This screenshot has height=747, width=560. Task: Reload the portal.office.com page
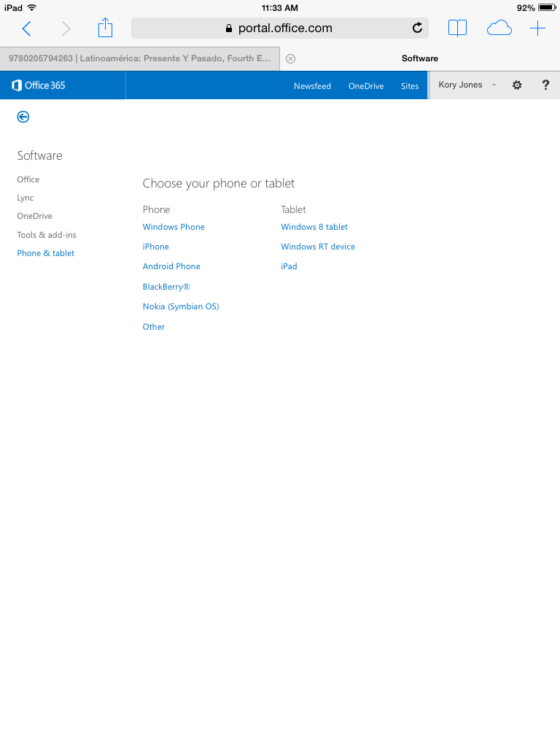(417, 28)
